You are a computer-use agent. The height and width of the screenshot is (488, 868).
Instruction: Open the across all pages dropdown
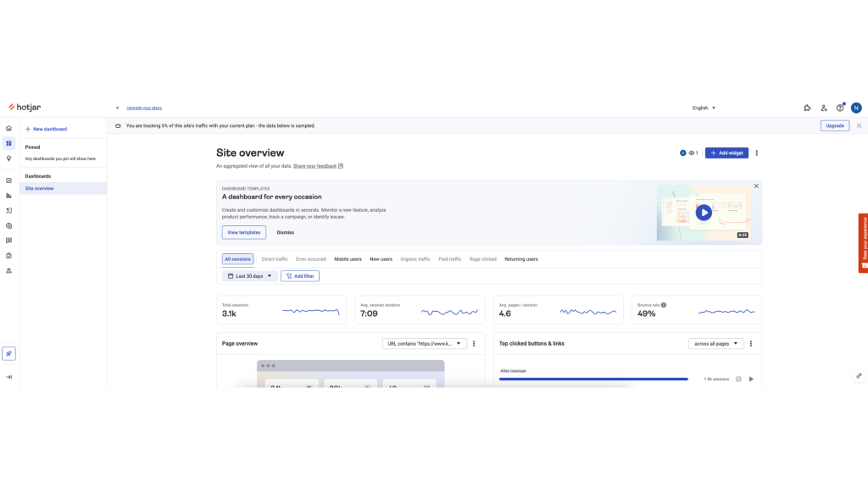[x=715, y=344]
